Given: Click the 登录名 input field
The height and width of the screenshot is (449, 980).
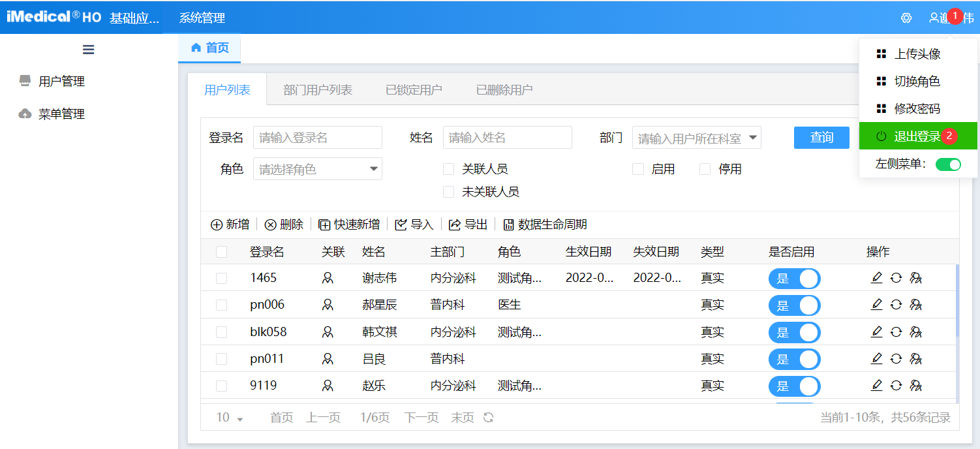Looking at the screenshot, I should (x=317, y=138).
